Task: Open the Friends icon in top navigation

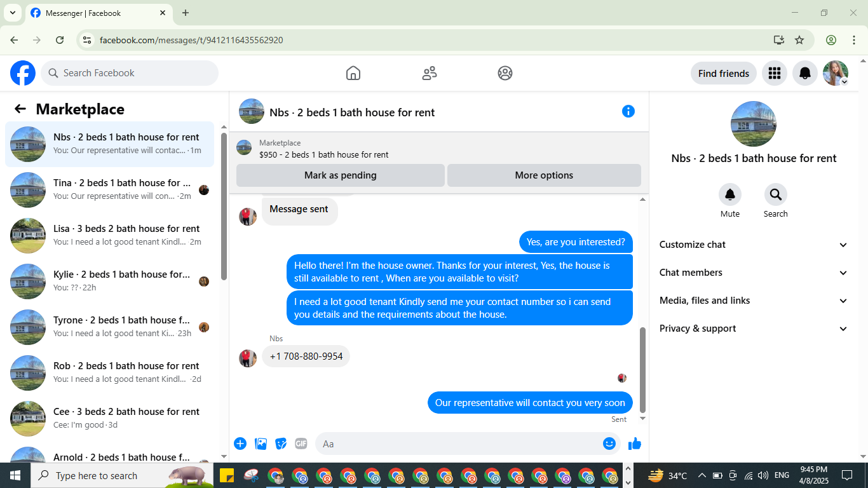Action: [430, 73]
